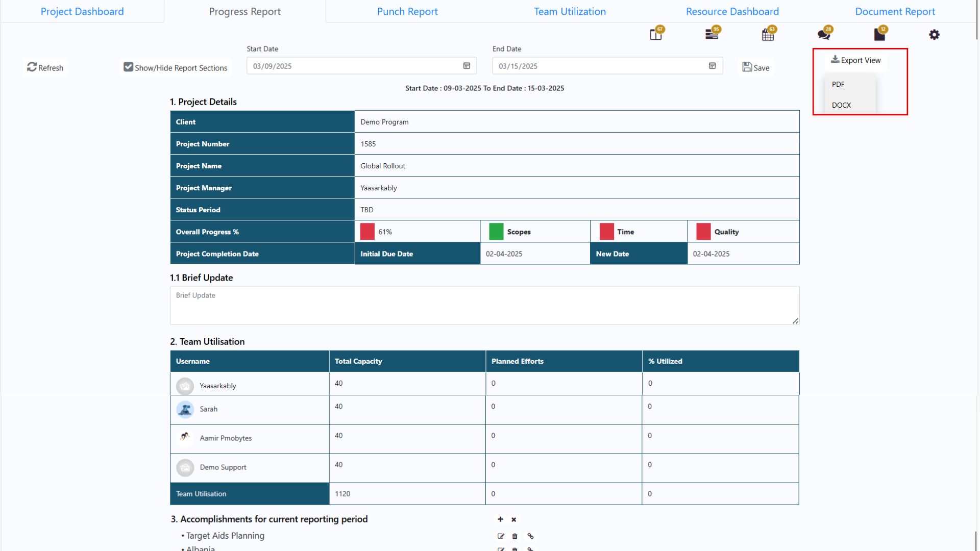Click the red Time status swatch
The image size is (980, 551).
coord(606,232)
